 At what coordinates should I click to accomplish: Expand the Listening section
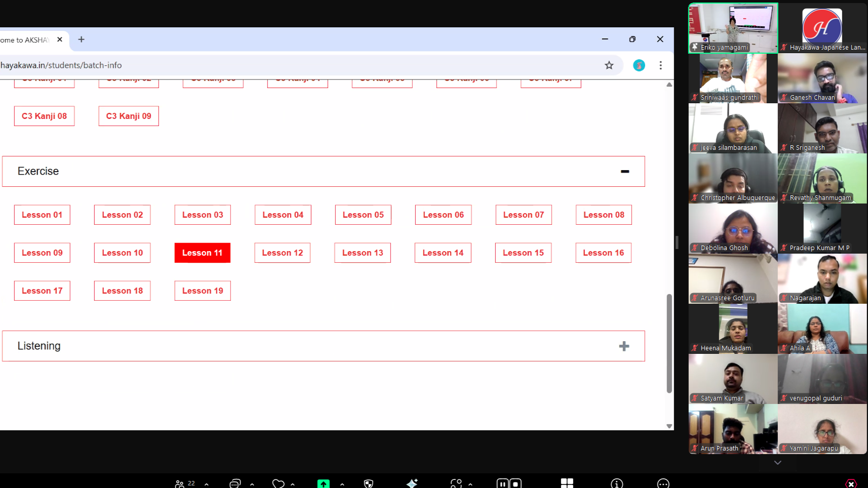click(x=624, y=346)
